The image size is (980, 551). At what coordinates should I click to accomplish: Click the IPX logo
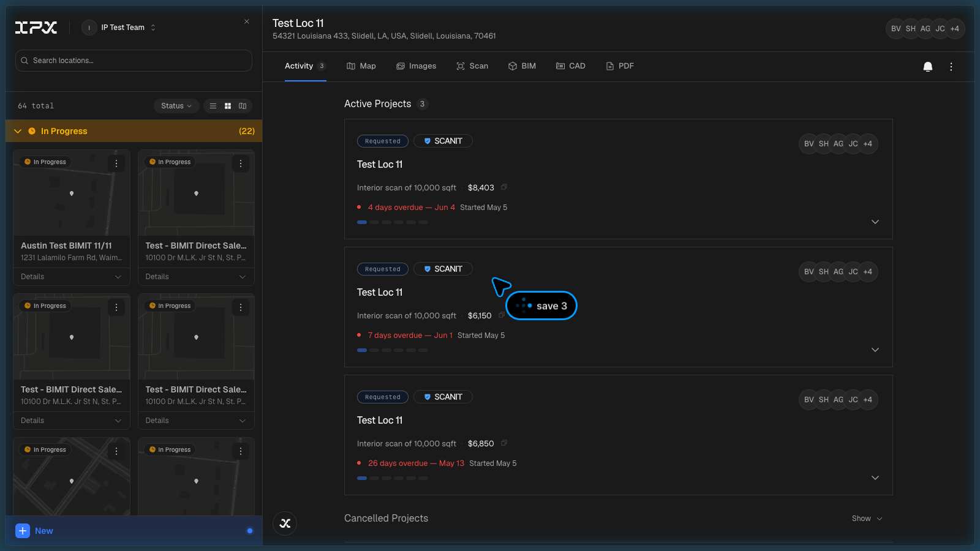coord(36,28)
